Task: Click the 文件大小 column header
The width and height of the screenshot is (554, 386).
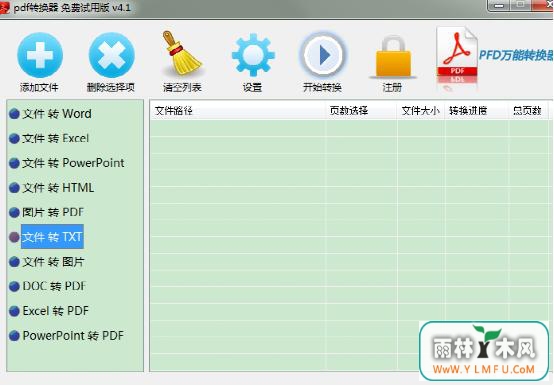Action: [420, 111]
